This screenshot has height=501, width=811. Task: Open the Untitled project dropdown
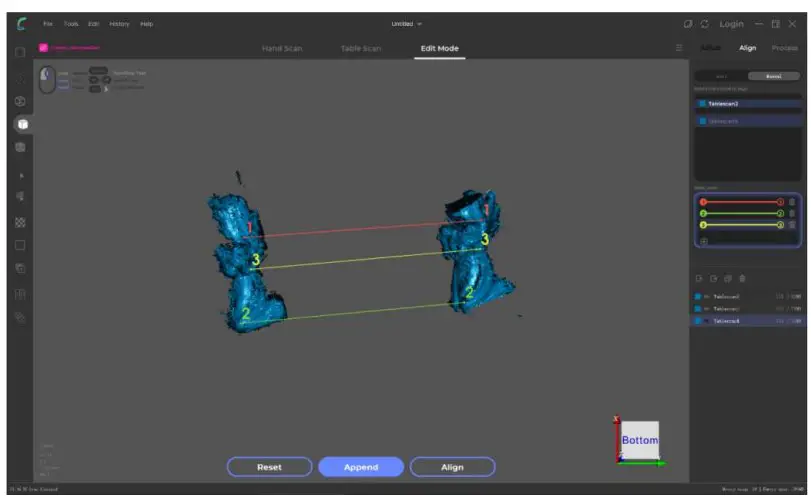point(407,24)
